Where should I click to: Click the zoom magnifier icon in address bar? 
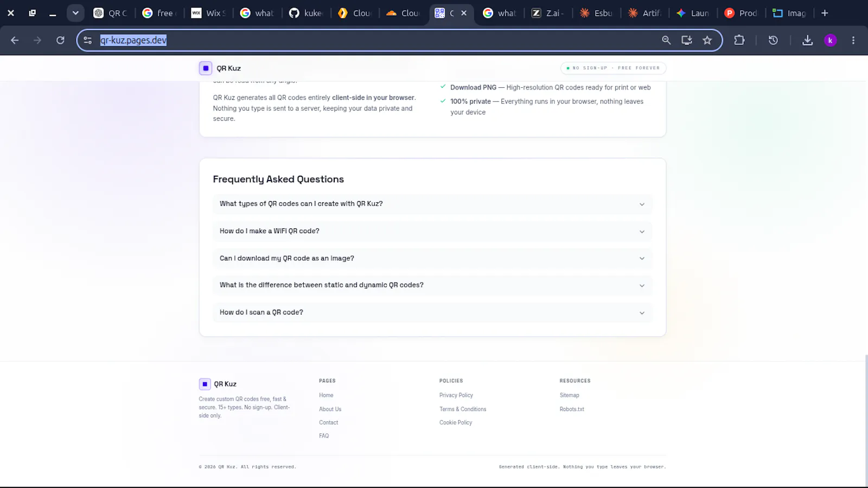click(x=666, y=40)
